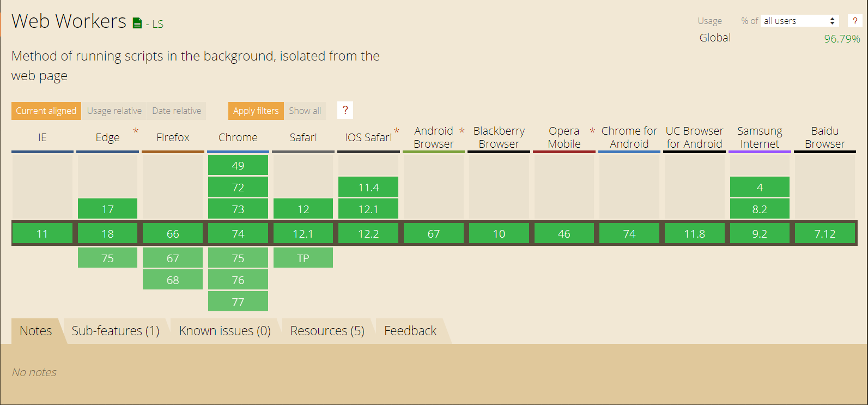This screenshot has height=405, width=868.
Task: Click the Opera Mobile header
Action: tap(564, 137)
